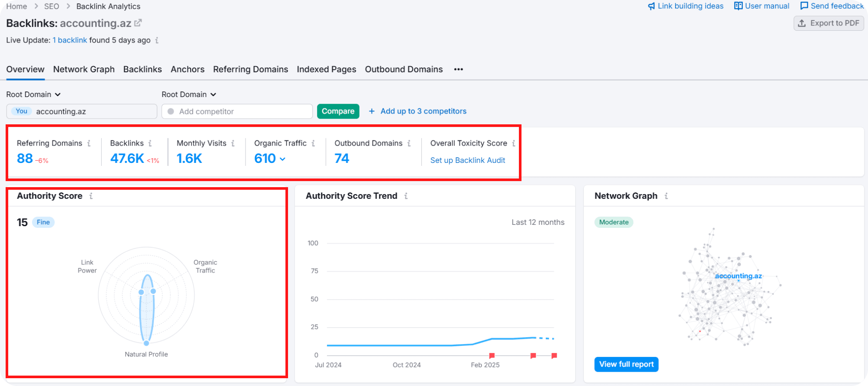This screenshot has height=386, width=868.
Task: Switch to Overview tab
Action: (x=25, y=69)
